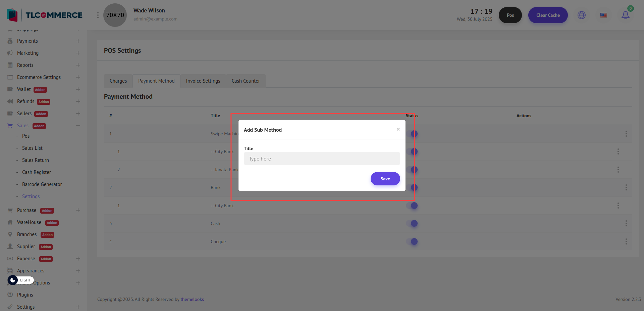Toggle the Cash payment method status
644x311 pixels.
(412, 223)
